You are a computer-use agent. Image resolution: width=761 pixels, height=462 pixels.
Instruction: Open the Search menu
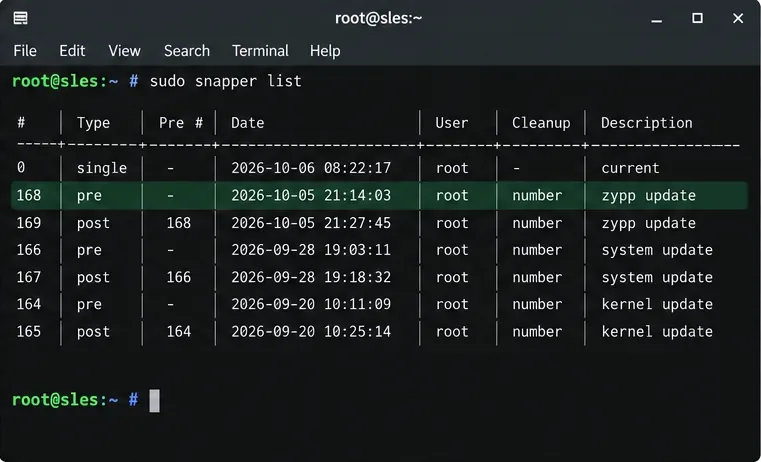187,51
